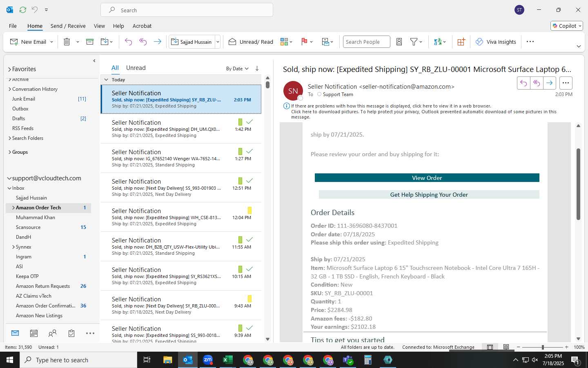Viewport: 588px width, 368px height.
Task: Click Forward button in the reading pane
Action: (550, 83)
